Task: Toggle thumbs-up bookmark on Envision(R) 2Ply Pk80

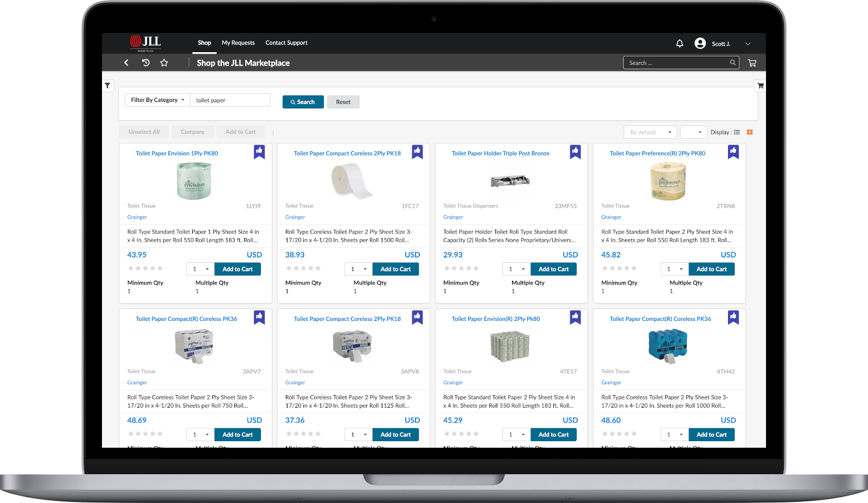Action: click(575, 317)
